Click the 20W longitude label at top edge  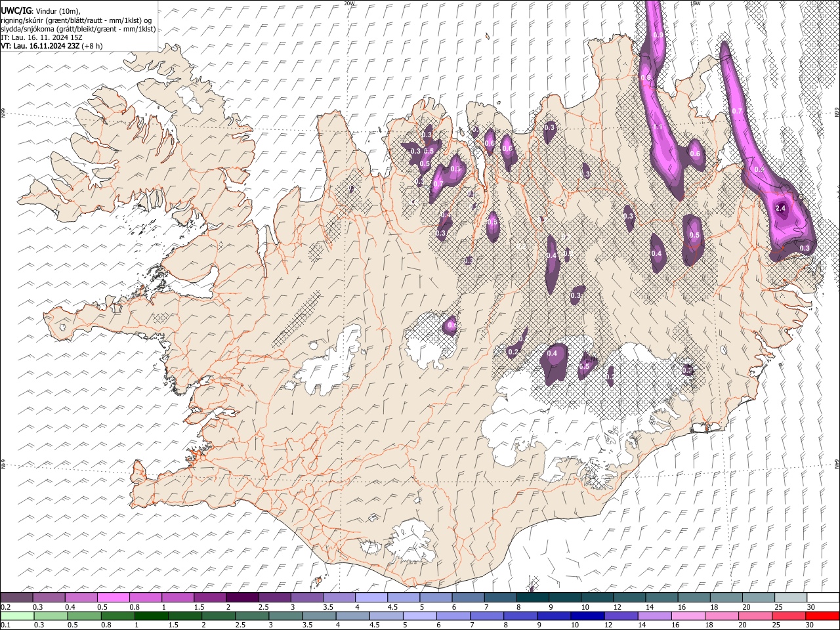[349, 3]
